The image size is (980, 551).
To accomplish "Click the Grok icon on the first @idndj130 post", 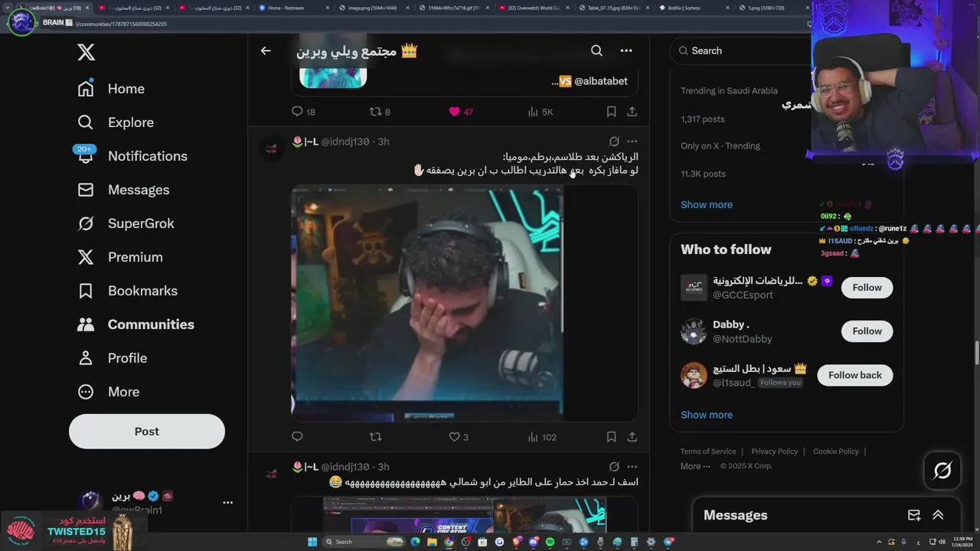I will 614,142.
